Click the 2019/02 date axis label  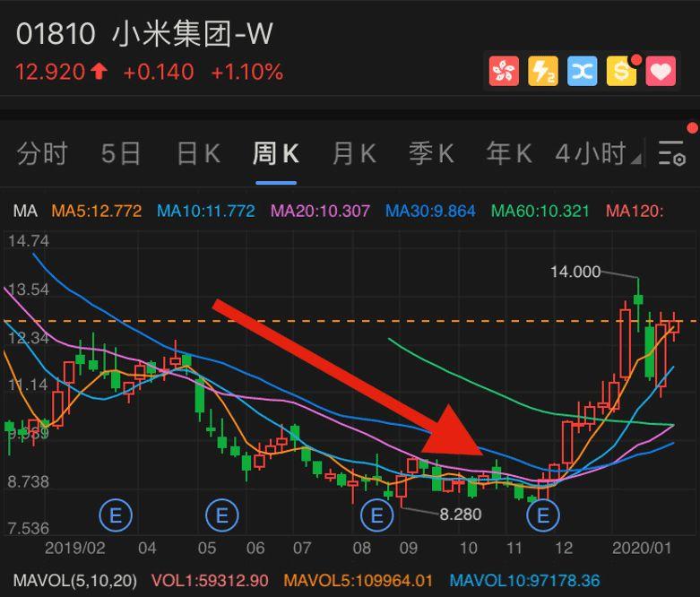75,548
